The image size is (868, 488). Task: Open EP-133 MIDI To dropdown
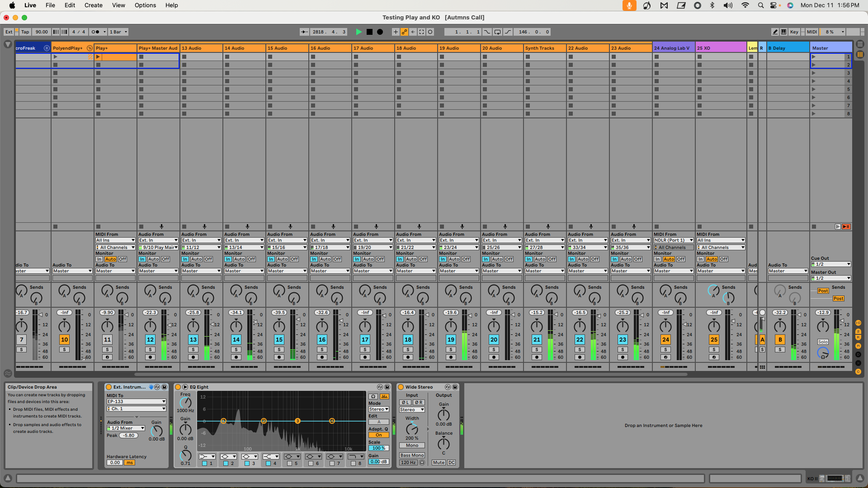pos(136,402)
